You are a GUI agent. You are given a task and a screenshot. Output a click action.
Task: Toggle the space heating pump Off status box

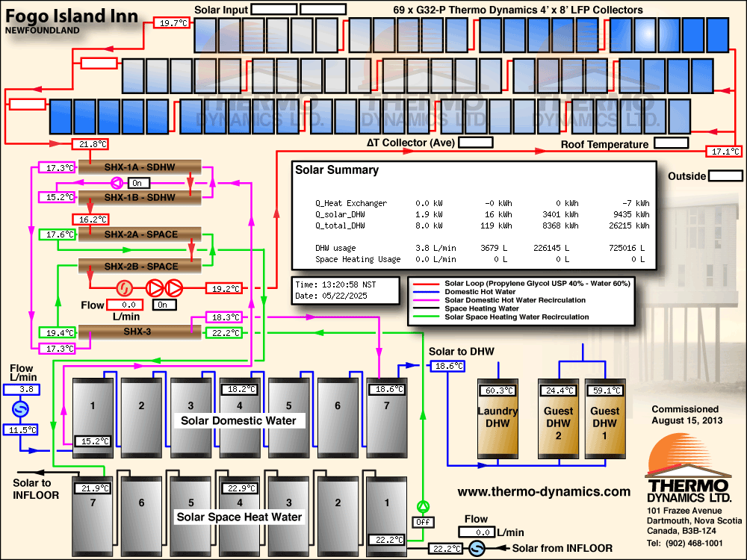[x=423, y=522]
